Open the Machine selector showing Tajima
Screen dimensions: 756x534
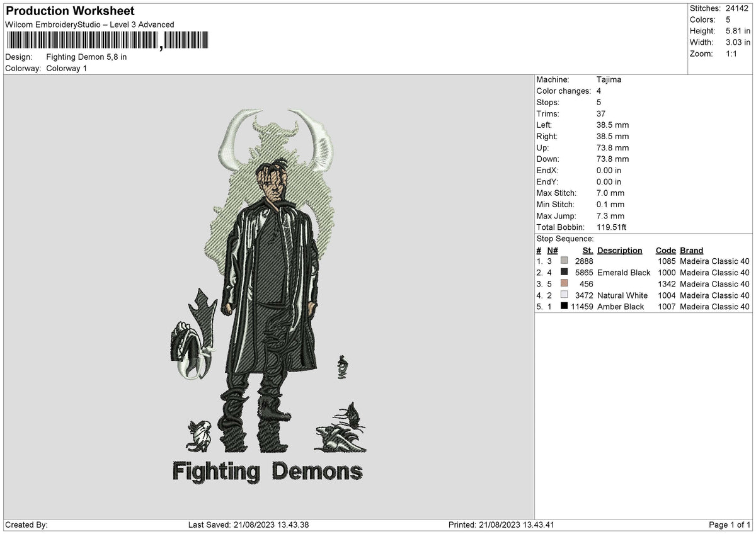click(x=608, y=80)
